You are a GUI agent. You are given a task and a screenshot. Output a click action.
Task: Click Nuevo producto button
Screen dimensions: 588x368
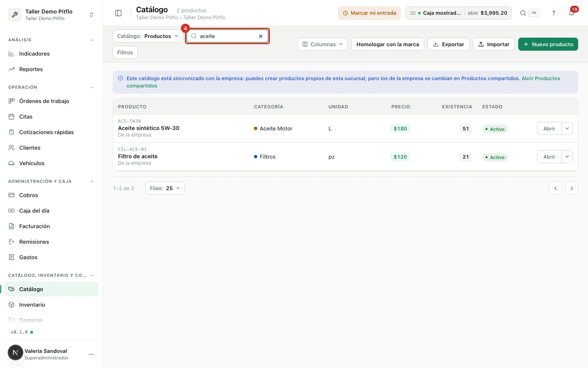(x=548, y=44)
